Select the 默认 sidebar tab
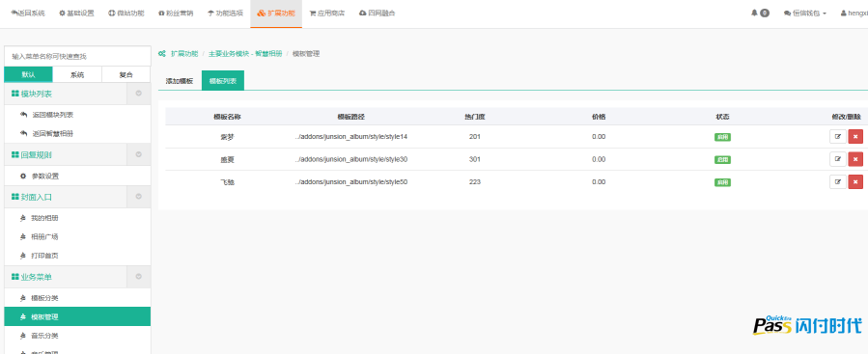The image size is (868, 354). tap(28, 74)
